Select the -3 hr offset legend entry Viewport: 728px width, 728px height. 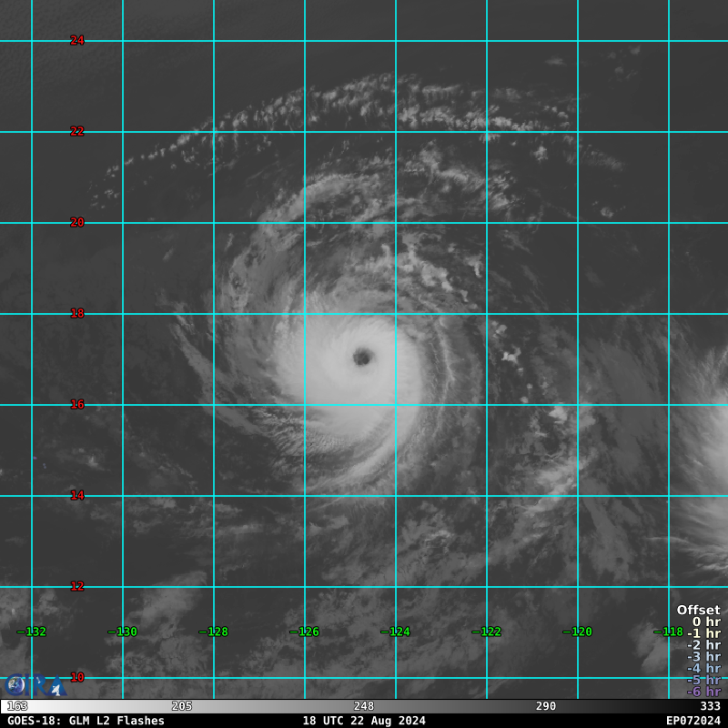(x=703, y=657)
